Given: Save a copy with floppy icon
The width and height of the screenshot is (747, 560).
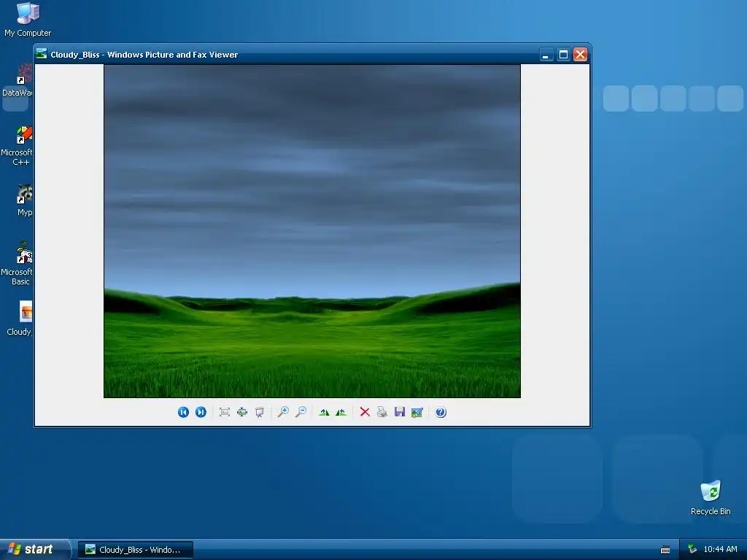Looking at the screenshot, I should (400, 412).
